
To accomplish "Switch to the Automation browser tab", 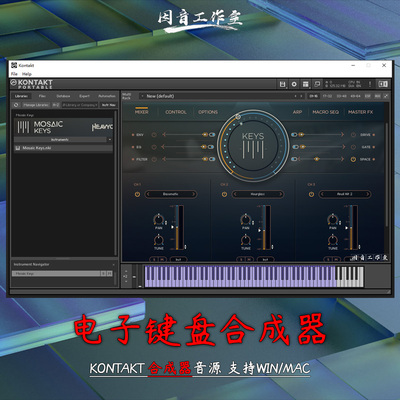I will coord(107,96).
